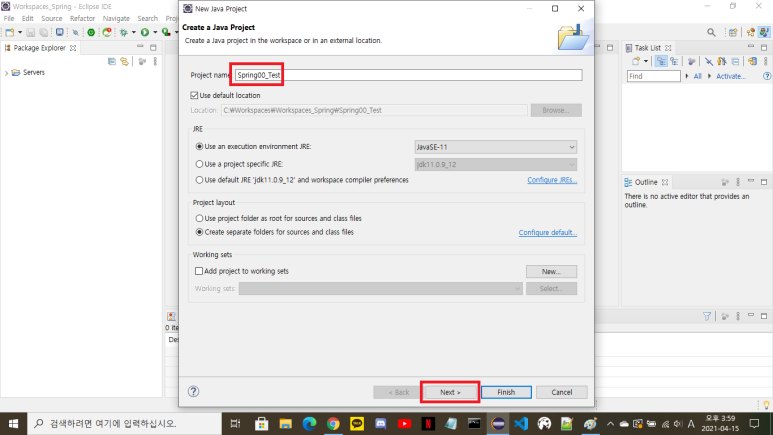
Task: Select Use an execution environment JRE radio
Action: click(x=199, y=146)
